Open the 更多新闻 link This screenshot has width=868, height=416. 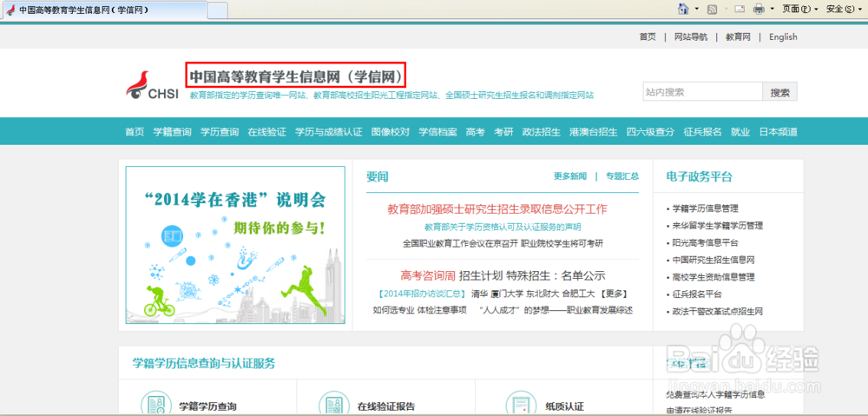coord(569,176)
